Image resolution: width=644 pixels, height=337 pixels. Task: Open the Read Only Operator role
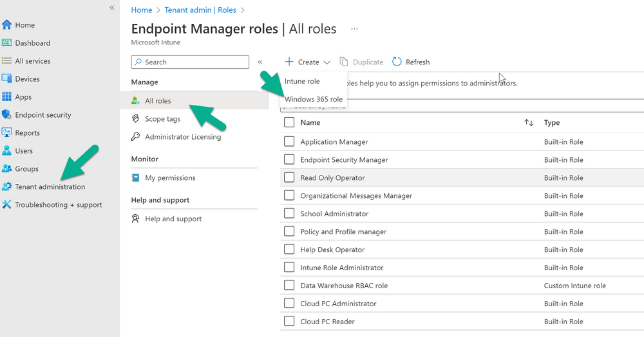click(332, 178)
